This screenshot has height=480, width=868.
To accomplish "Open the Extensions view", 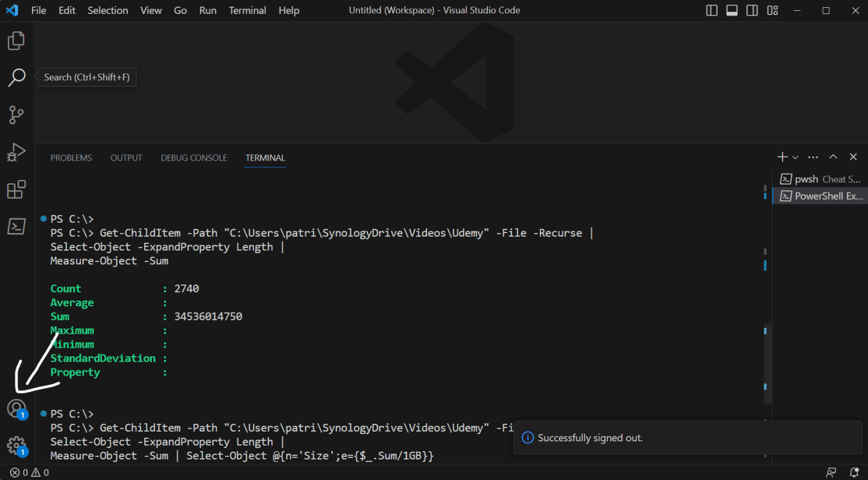I will 16,189.
